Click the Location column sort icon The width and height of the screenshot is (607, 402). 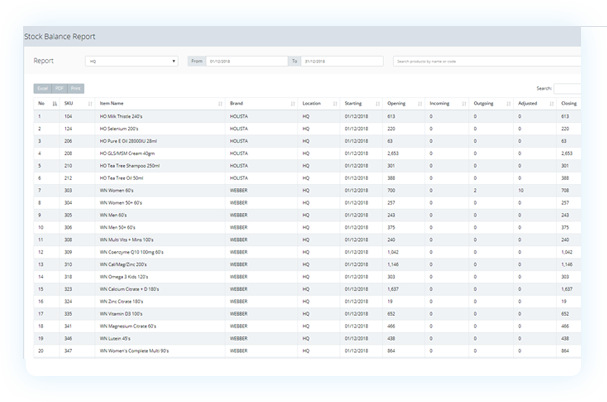335,103
